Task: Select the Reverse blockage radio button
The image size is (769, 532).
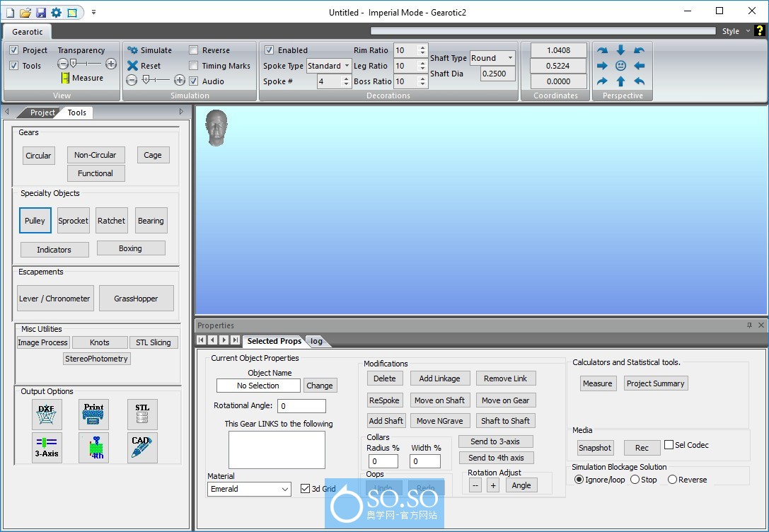Action: pyautogui.click(x=672, y=480)
